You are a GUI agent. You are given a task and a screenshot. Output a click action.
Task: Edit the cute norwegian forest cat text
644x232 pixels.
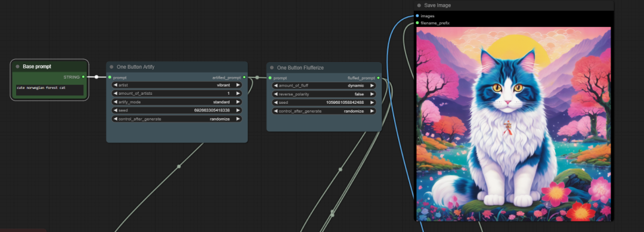coord(49,90)
